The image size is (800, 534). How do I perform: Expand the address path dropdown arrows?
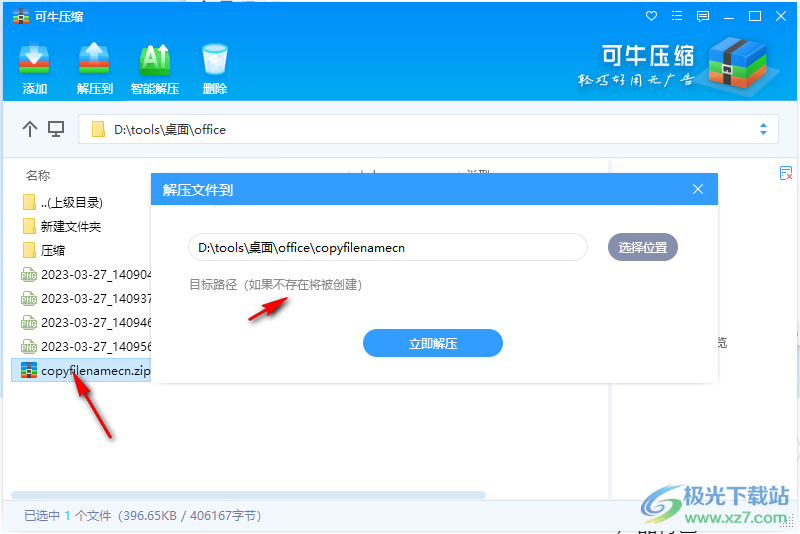(763, 129)
